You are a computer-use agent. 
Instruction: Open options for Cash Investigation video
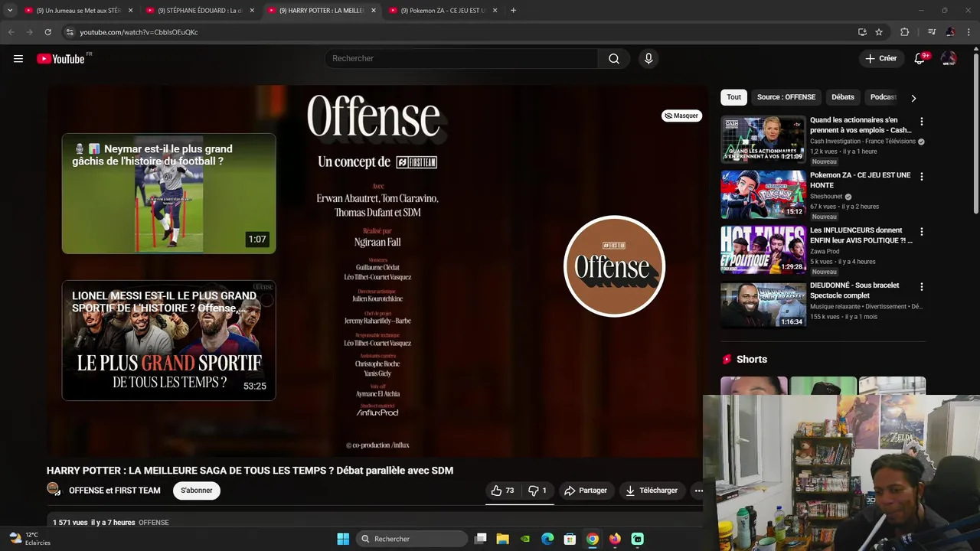pyautogui.click(x=921, y=122)
